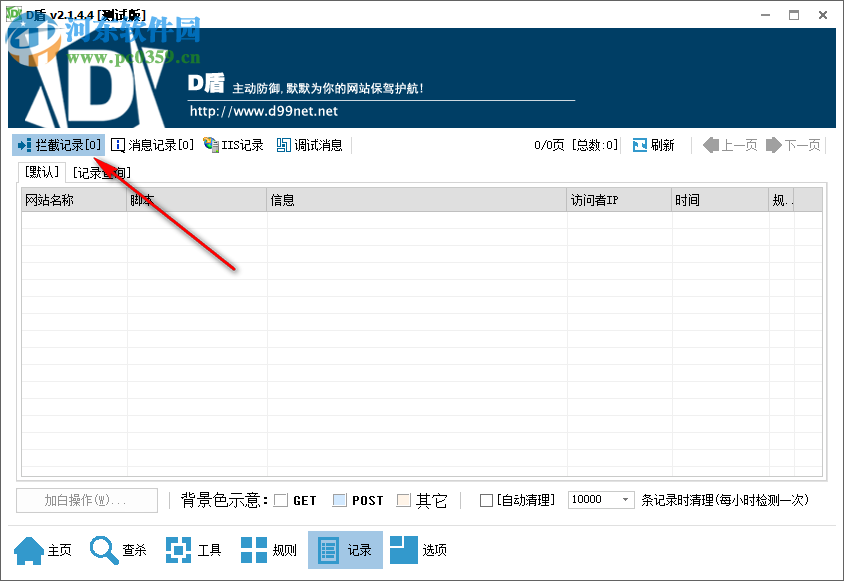Click the POST background color swatch
The image size is (844, 581).
pyautogui.click(x=340, y=500)
